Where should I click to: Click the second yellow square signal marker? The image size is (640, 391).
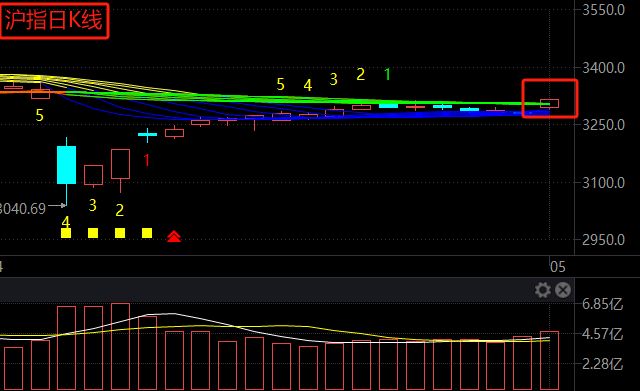click(x=93, y=233)
